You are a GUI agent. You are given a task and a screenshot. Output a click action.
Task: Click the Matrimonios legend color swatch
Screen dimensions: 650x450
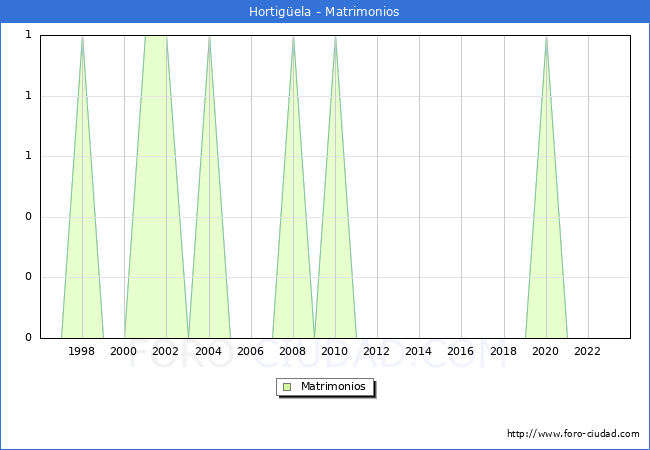[x=287, y=387]
